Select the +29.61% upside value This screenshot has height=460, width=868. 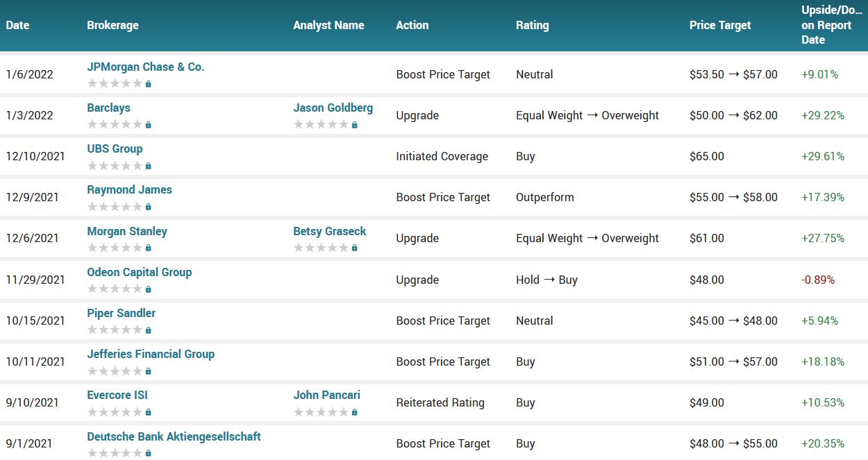pyautogui.click(x=823, y=157)
